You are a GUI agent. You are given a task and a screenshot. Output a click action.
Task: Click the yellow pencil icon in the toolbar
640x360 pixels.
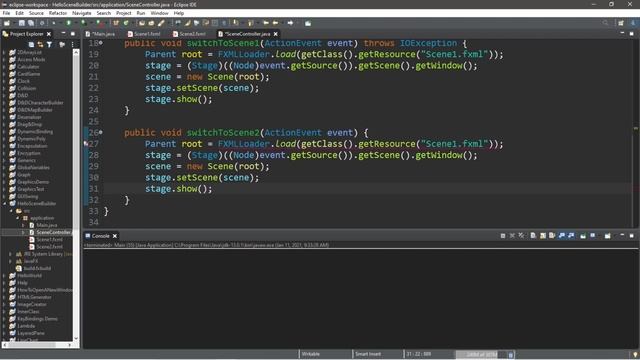coord(161,23)
